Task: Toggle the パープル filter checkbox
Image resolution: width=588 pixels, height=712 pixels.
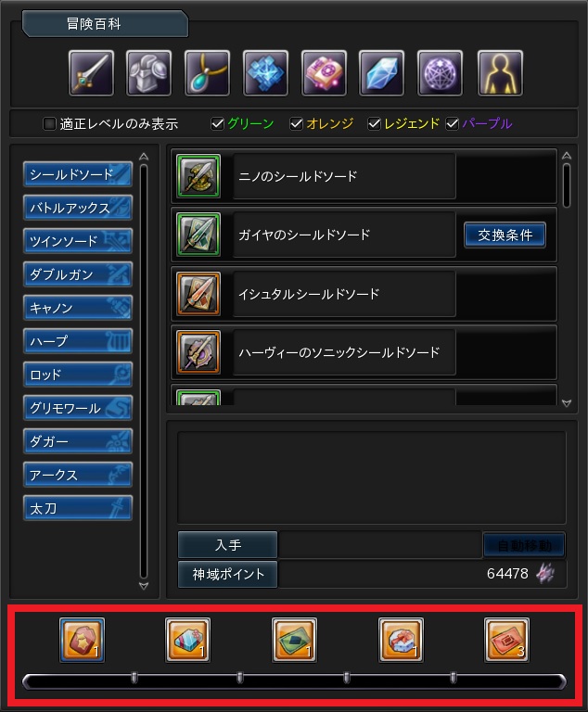Action: click(x=453, y=123)
